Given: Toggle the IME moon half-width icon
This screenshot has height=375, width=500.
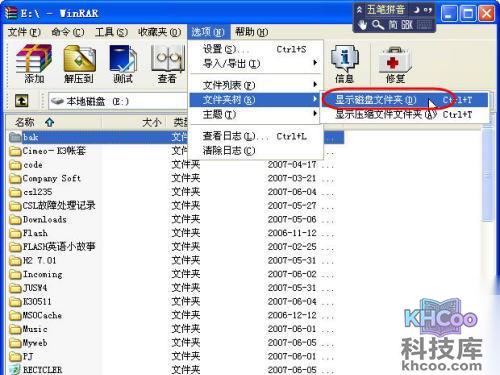Looking at the screenshot, I should click(416, 9).
